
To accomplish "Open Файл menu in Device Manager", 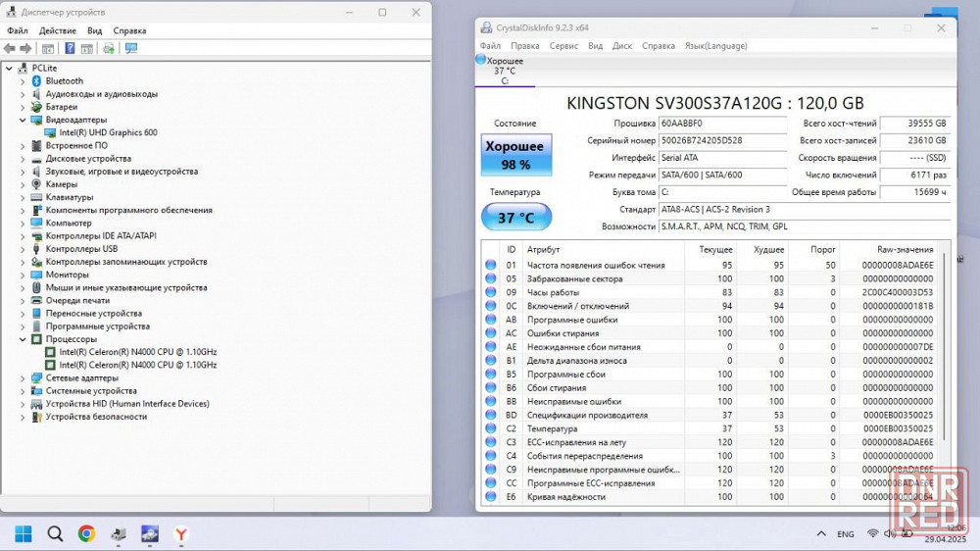I will tap(18, 30).
